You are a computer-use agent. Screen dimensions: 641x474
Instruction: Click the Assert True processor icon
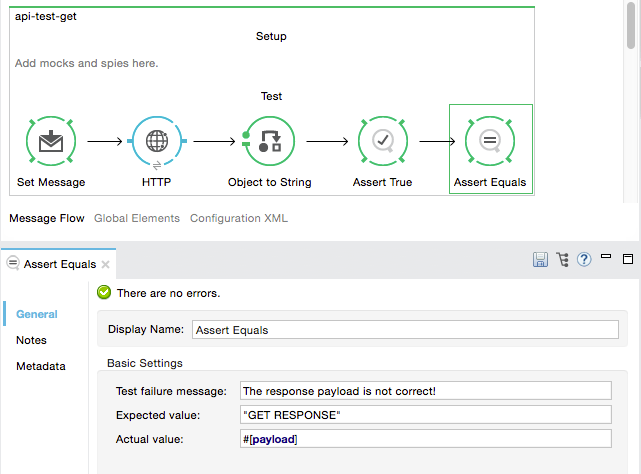click(383, 141)
